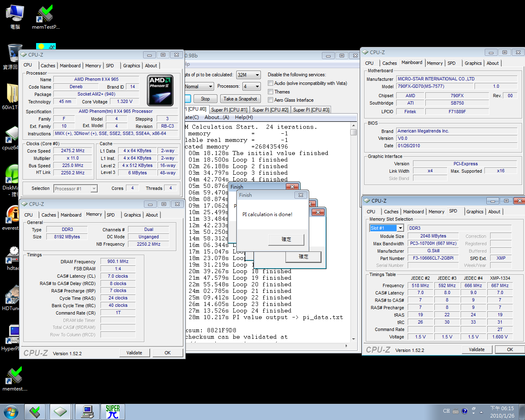The height and width of the screenshot is (420, 525).
Task: Click Validate in SPD CPU-Z window
Action: point(477,349)
